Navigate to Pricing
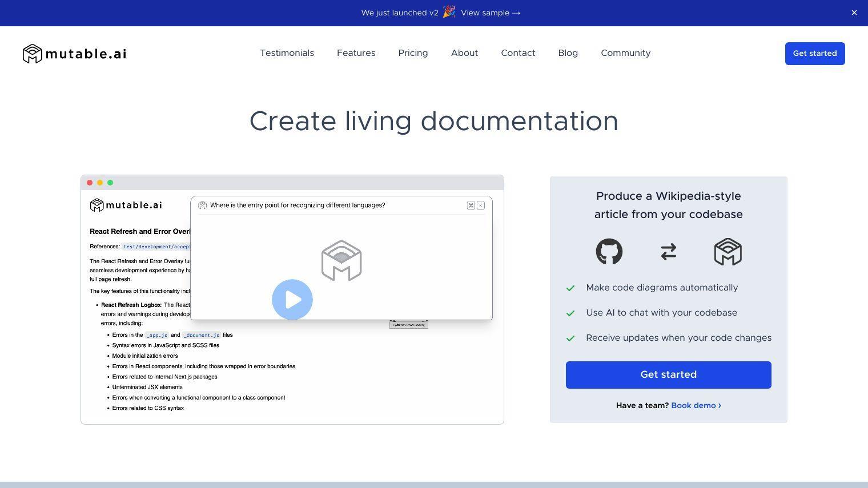Image resolution: width=868 pixels, height=488 pixels. click(413, 53)
